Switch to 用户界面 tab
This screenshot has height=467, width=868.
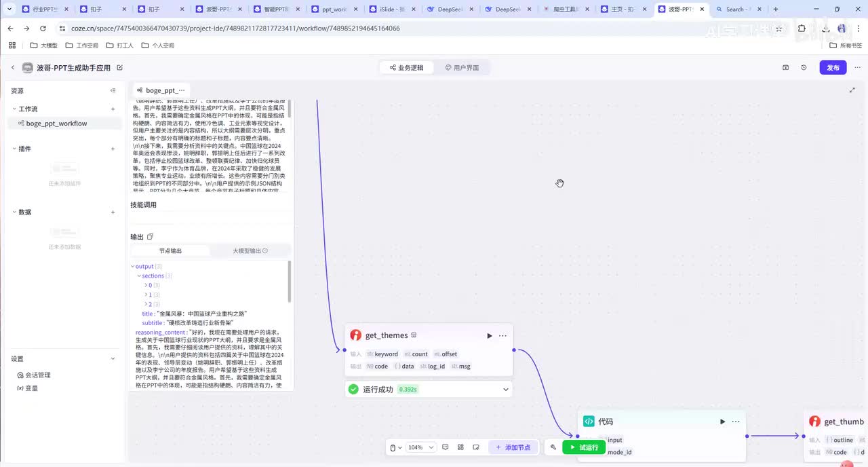click(462, 68)
